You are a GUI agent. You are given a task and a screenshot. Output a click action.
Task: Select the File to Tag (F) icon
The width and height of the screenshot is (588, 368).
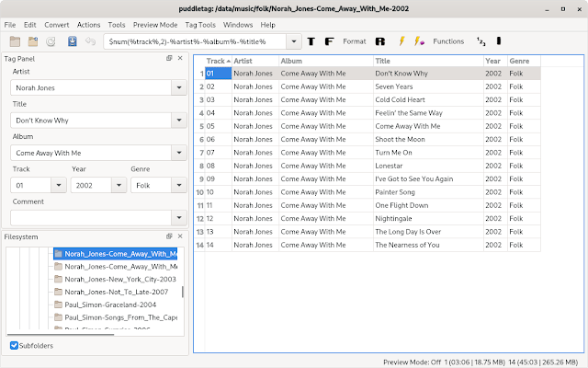point(329,41)
